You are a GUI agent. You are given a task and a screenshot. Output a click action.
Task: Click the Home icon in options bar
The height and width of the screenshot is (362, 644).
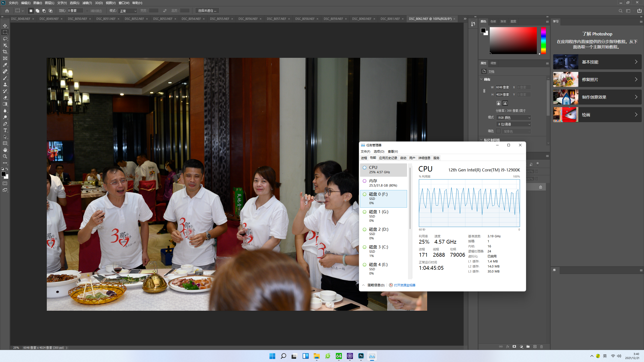[x=7, y=11]
